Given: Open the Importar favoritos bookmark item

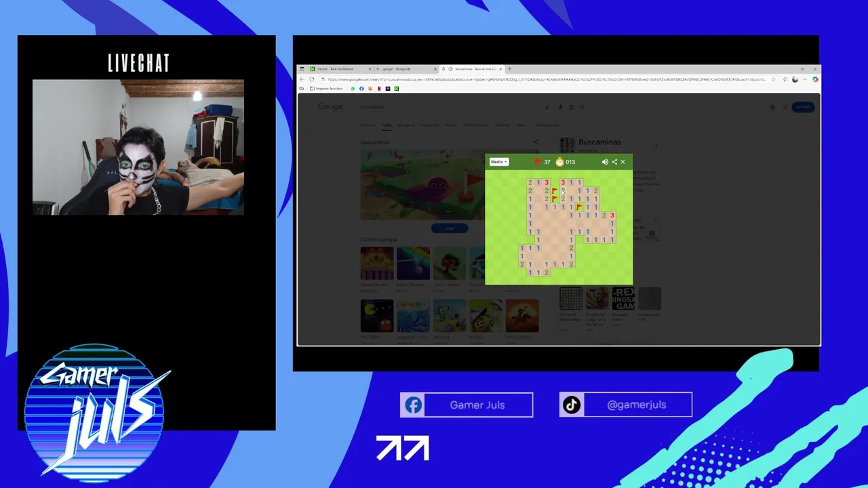Looking at the screenshot, I should point(326,89).
